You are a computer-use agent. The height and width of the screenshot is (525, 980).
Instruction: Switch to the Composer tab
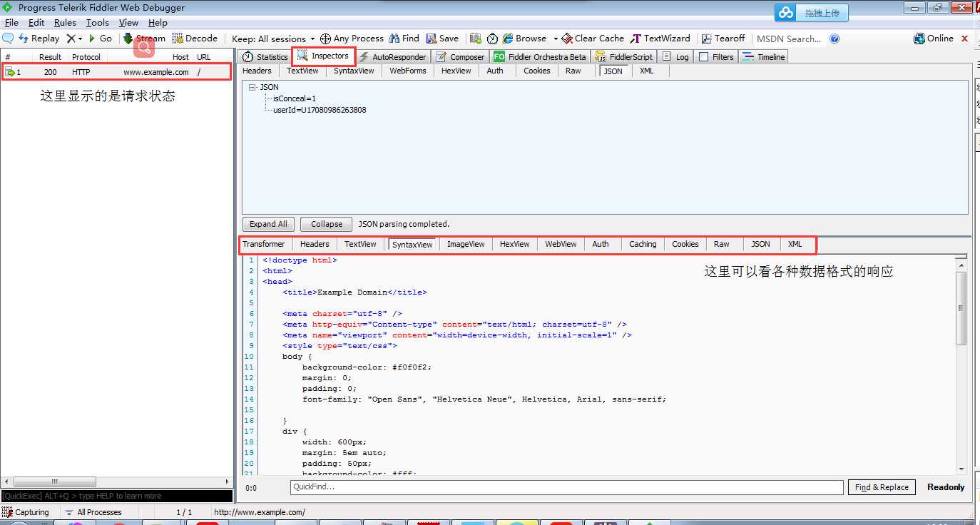point(460,56)
